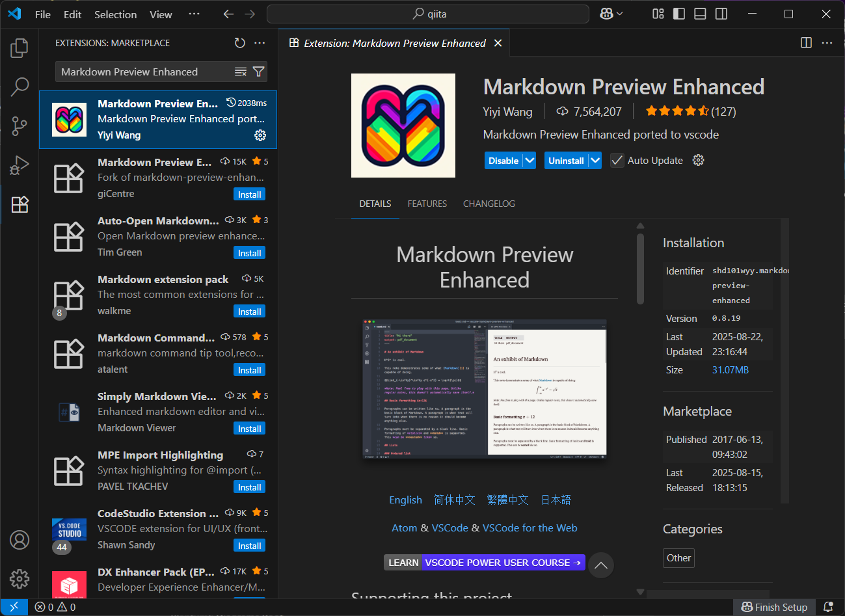Open the Search view in the activity bar
This screenshot has height=616, width=845.
20,87
